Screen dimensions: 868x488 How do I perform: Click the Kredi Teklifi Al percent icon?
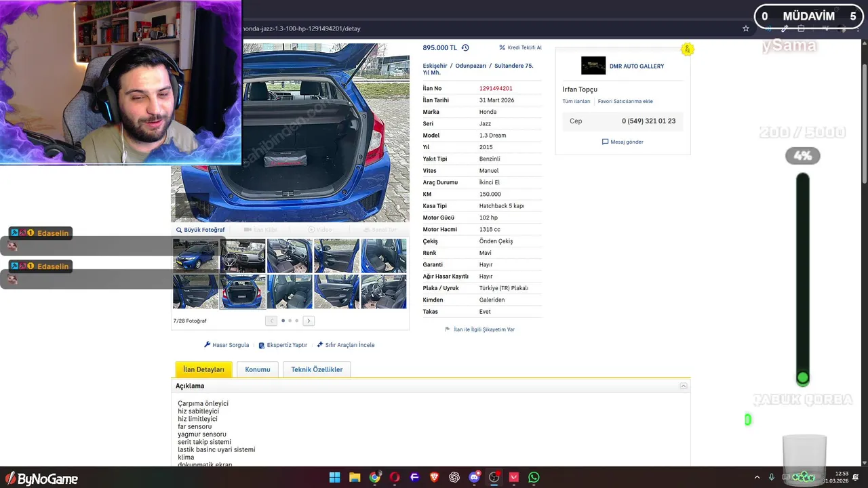[x=502, y=47]
